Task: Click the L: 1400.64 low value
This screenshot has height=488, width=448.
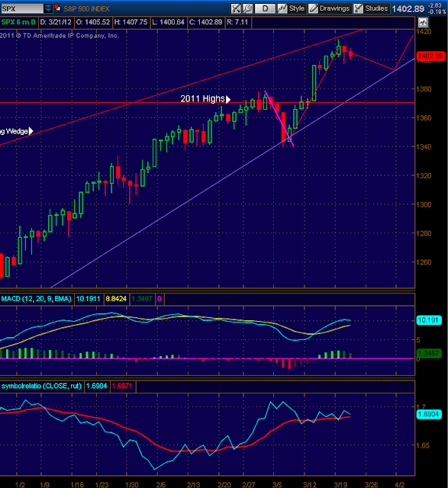Action: pos(168,22)
